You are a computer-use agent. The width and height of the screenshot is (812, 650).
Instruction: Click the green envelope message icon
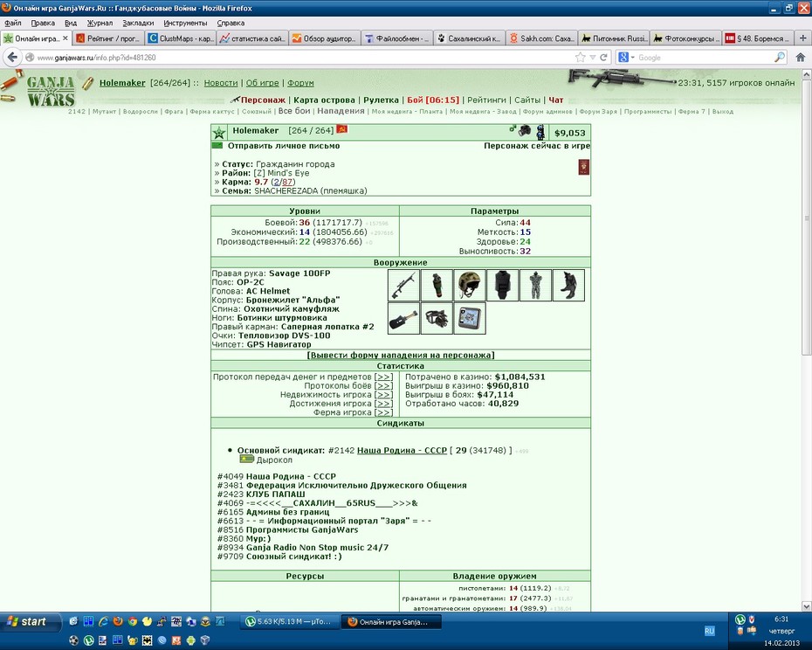coord(217,146)
